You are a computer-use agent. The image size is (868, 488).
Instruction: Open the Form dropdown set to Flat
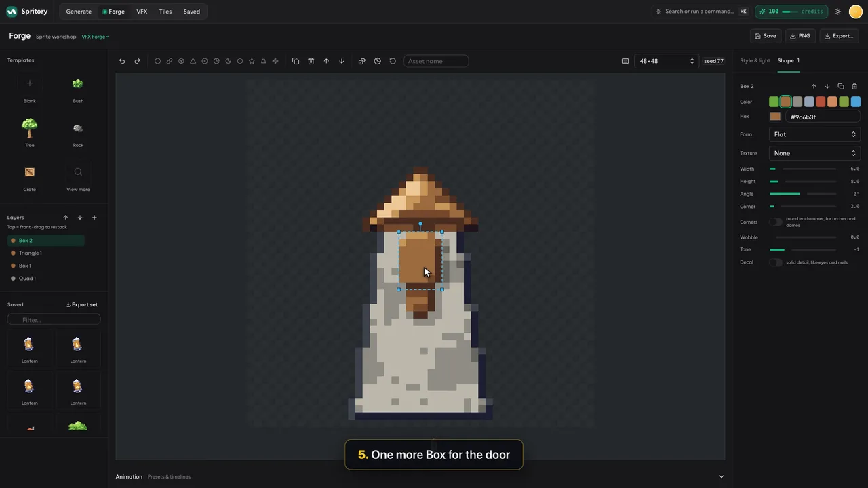814,134
